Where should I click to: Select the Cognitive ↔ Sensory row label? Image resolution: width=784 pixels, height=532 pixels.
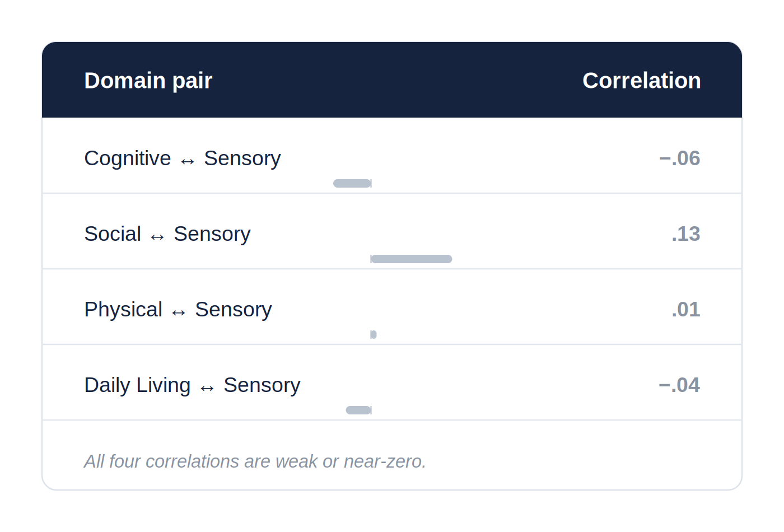(183, 158)
